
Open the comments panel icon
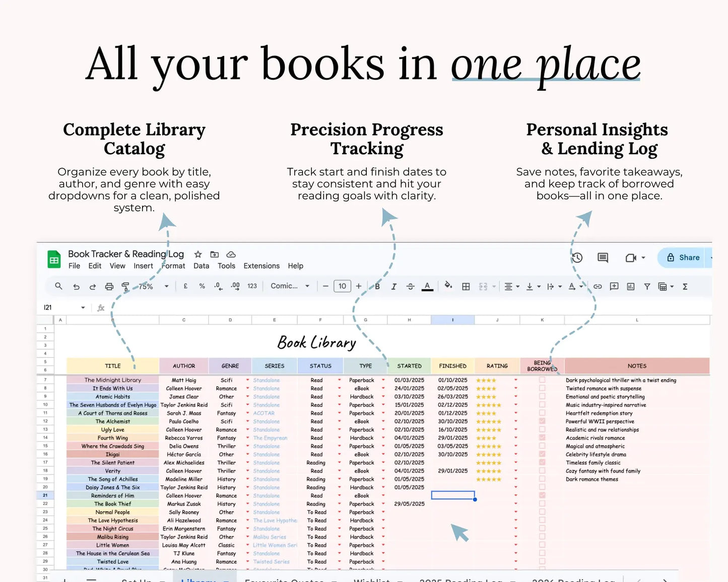pos(603,258)
